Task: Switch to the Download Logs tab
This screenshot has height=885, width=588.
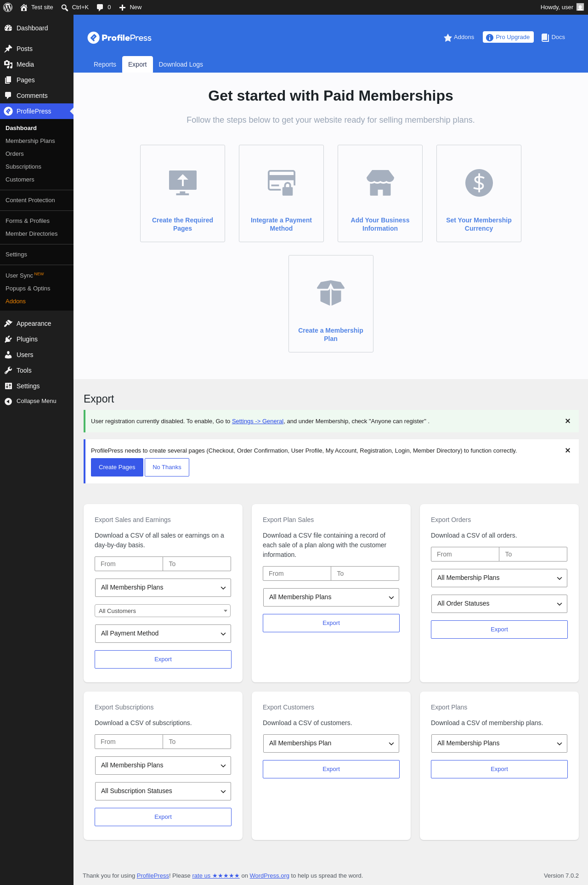Action: 181,64
